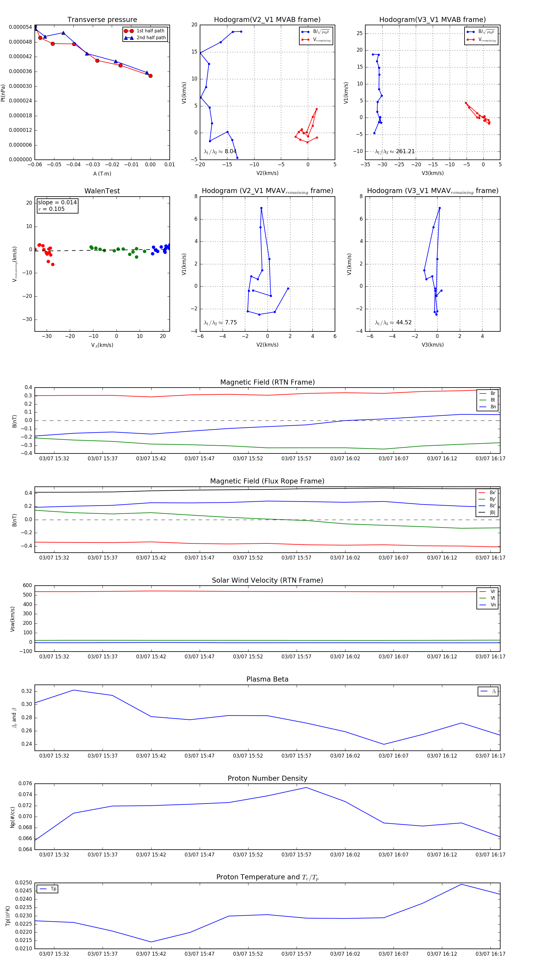Click the 'Solar Wind Velocity (RTN Frame)' title

tap(267, 581)
